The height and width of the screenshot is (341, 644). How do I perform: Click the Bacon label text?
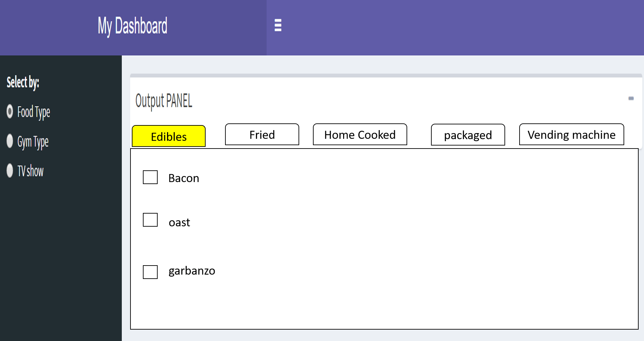pos(183,178)
